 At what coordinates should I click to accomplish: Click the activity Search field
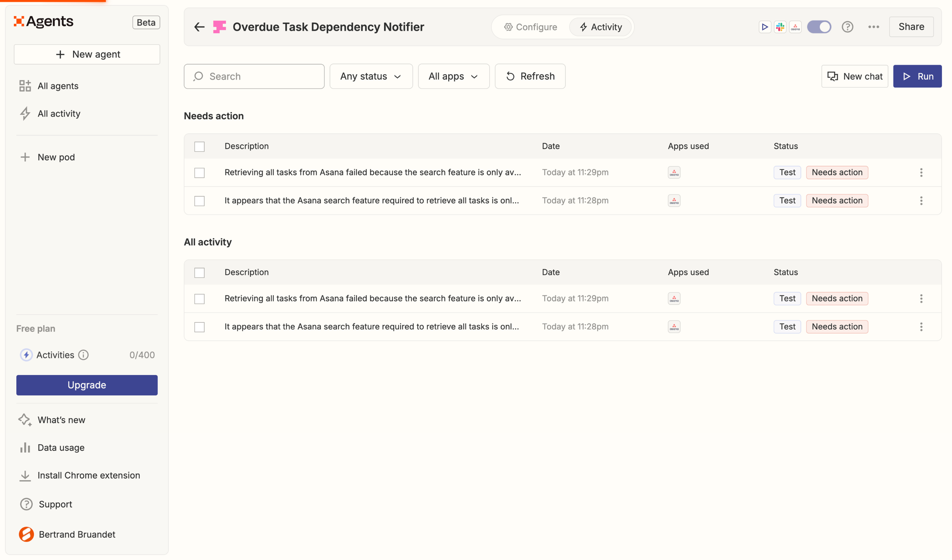(254, 76)
